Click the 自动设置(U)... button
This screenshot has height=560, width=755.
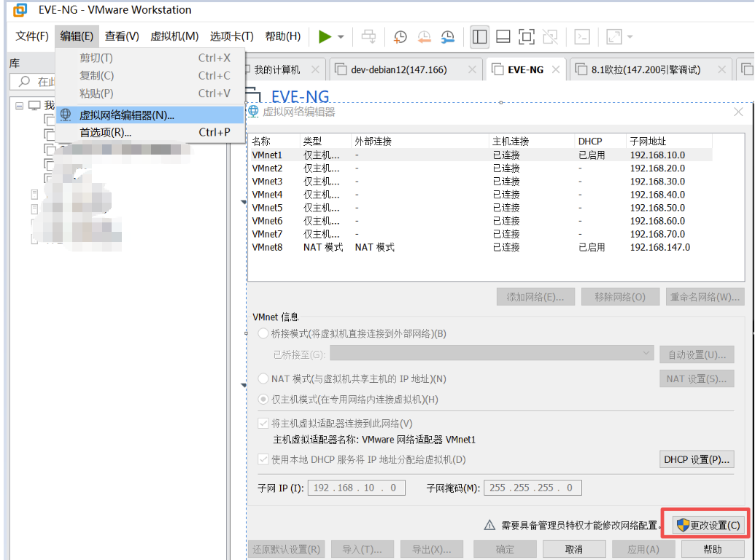696,354
